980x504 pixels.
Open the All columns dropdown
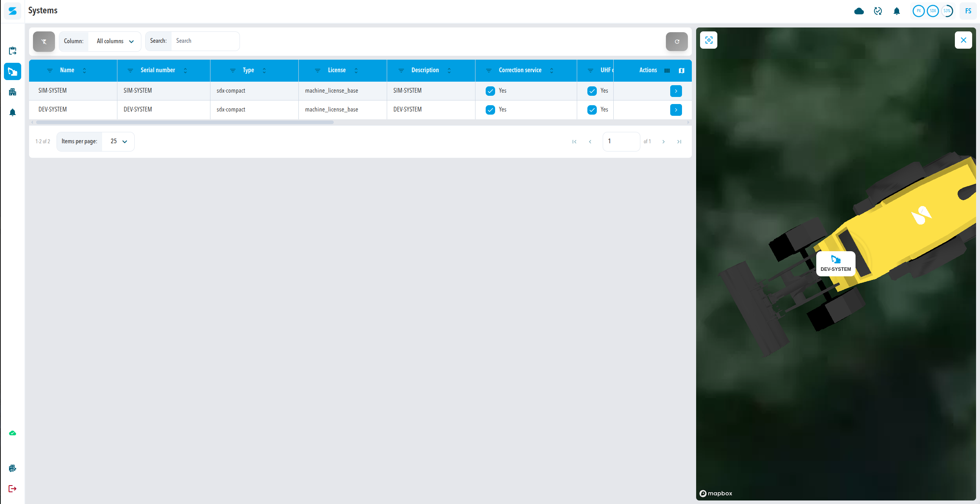click(115, 41)
